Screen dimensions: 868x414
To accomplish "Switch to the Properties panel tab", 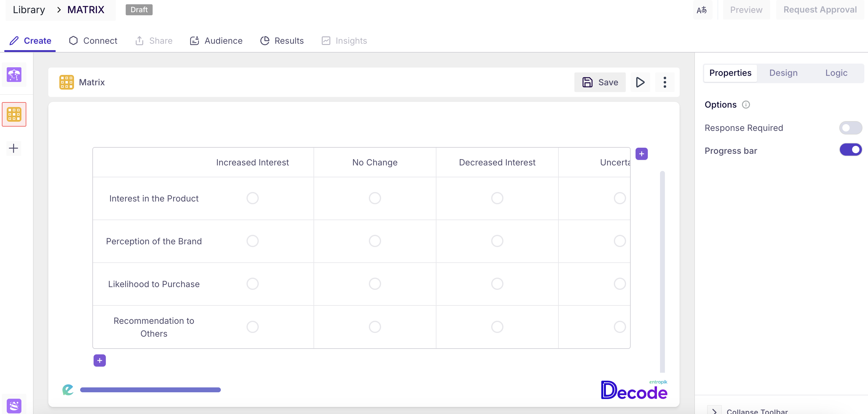I will [730, 73].
